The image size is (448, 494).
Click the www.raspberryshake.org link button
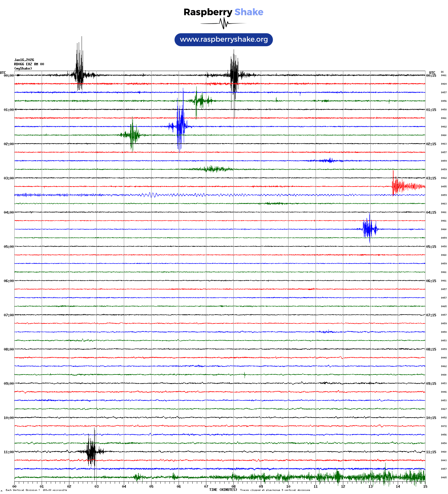(x=223, y=40)
